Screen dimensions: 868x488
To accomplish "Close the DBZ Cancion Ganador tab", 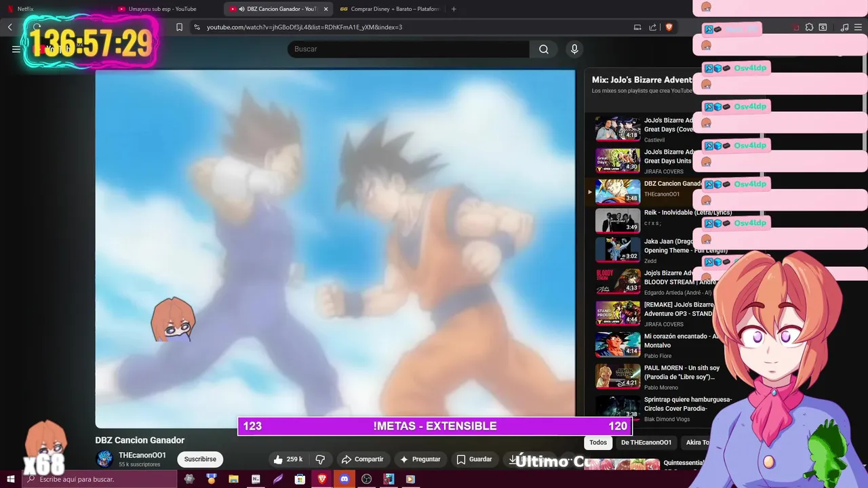I will tap(325, 9).
